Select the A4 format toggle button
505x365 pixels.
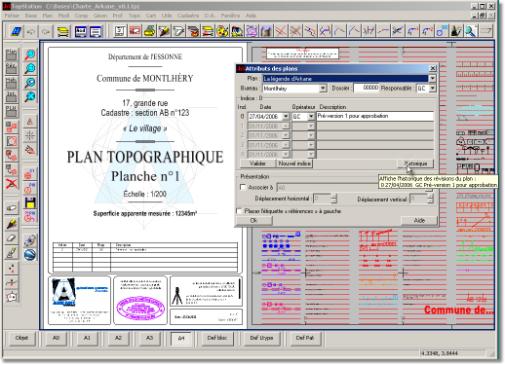(181, 338)
